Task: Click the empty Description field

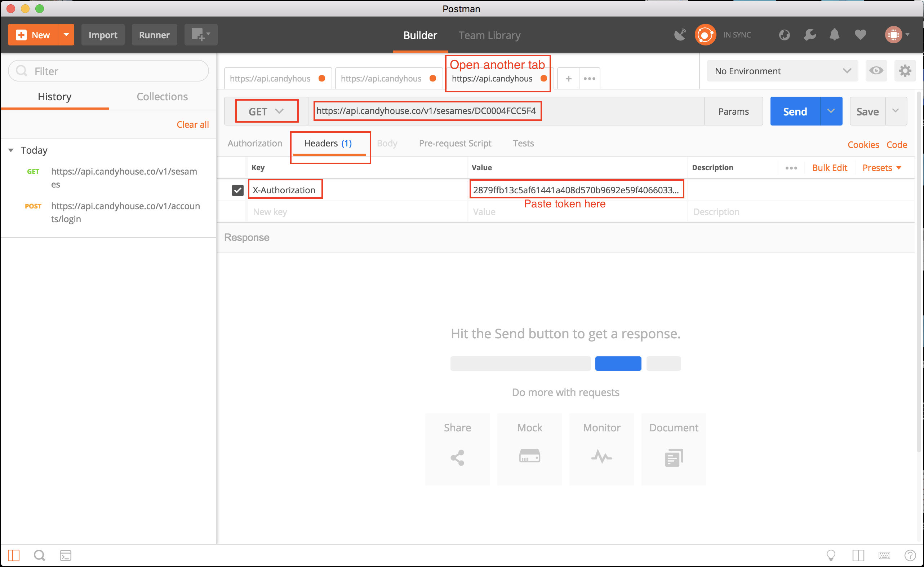Action: (x=801, y=212)
